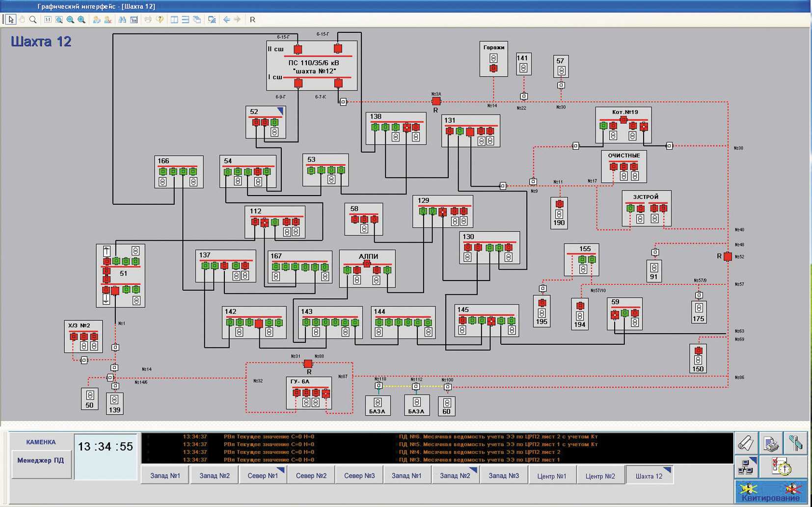Viewport: 812px width, 507px height.
Task: Toggle the red switch R at №52
Action: click(728, 256)
